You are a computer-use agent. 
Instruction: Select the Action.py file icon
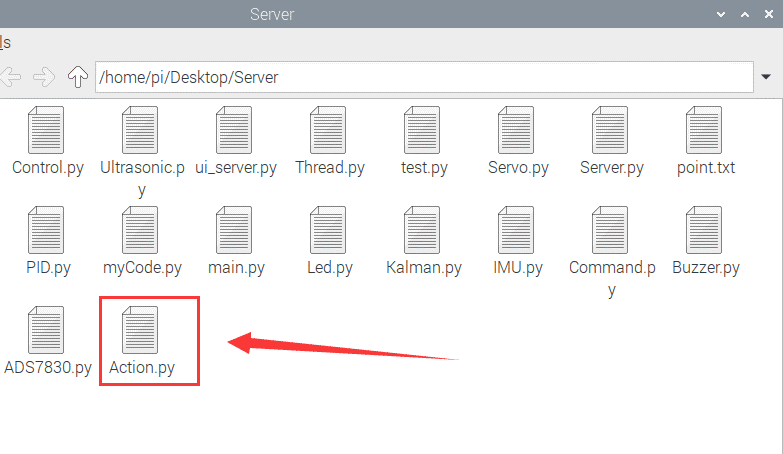click(x=140, y=330)
